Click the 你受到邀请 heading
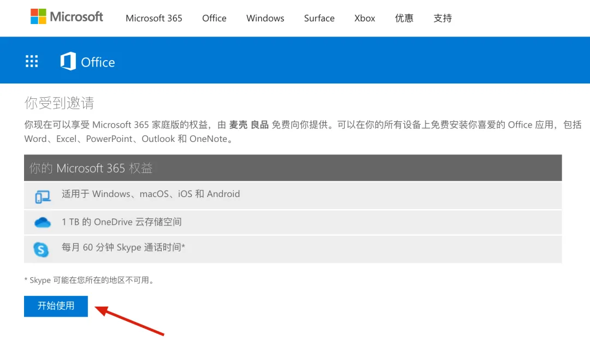The image size is (590, 364). point(59,103)
